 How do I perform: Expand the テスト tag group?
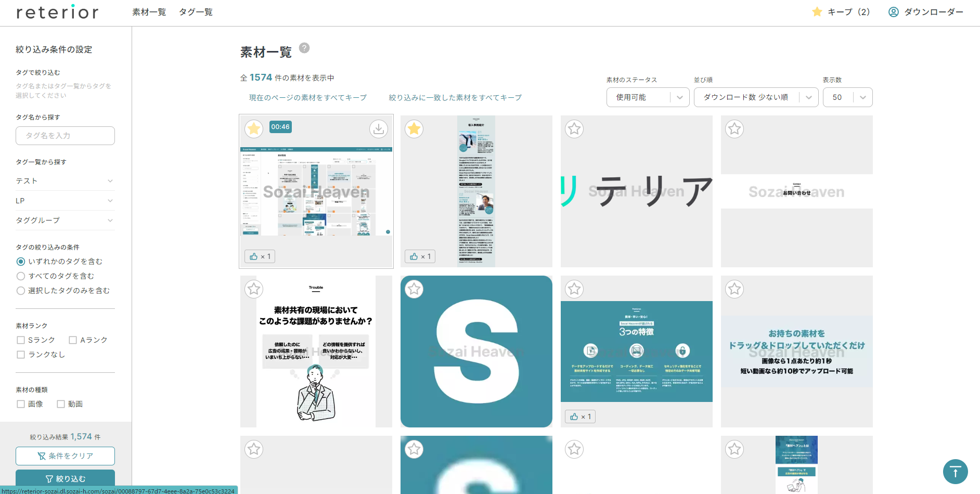65,181
